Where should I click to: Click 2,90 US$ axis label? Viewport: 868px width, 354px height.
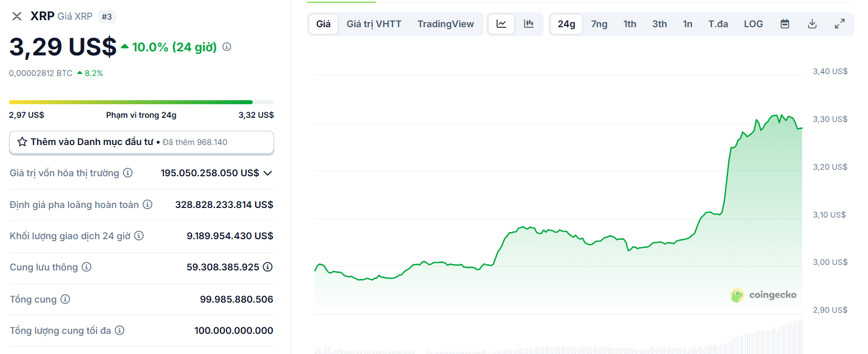[x=830, y=310]
